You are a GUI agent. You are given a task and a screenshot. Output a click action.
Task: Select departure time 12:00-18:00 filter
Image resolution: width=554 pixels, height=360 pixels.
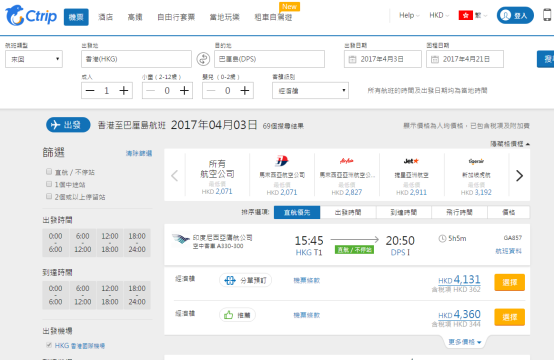point(110,243)
